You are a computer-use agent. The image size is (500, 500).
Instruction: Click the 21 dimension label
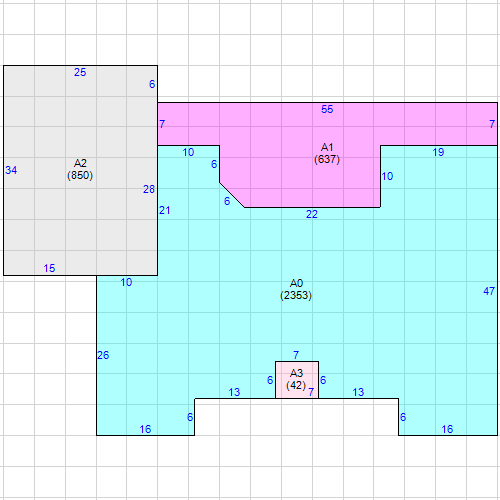pyautogui.click(x=165, y=210)
